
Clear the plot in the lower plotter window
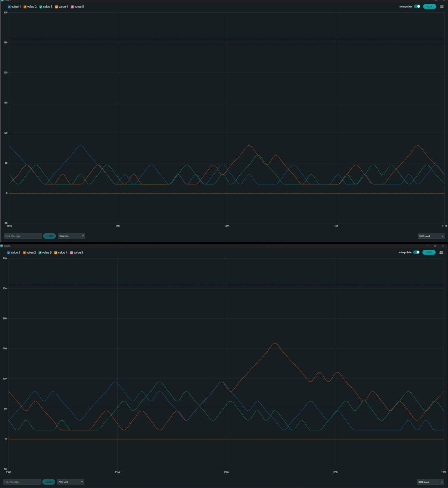point(441,252)
